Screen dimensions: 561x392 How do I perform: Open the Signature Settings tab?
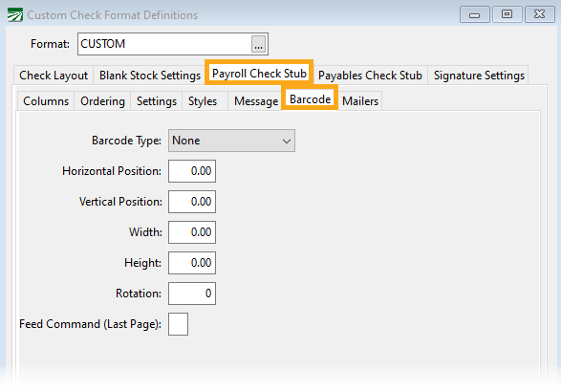(479, 76)
